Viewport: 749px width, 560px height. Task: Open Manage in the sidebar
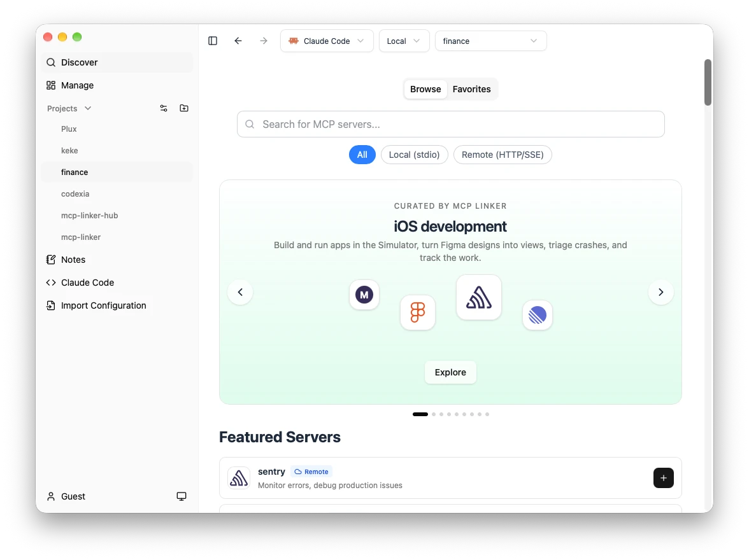[117, 85]
